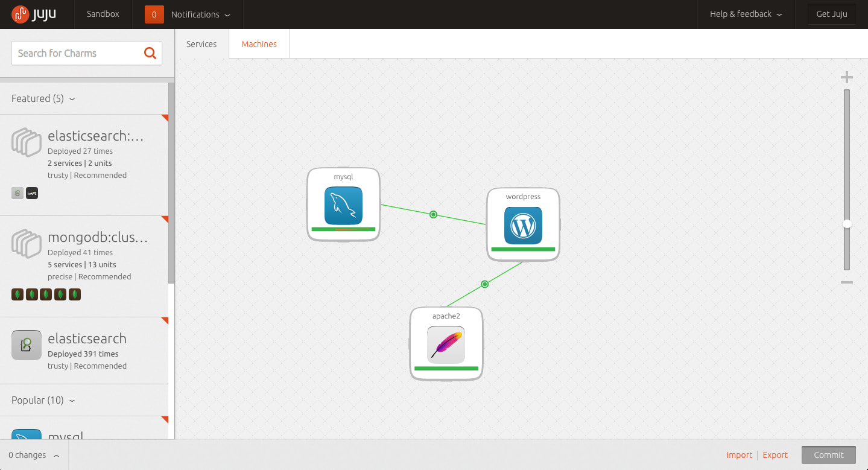Click the 'Deployed 27 times' text
Viewport: 868px width, 470px height.
click(x=80, y=151)
